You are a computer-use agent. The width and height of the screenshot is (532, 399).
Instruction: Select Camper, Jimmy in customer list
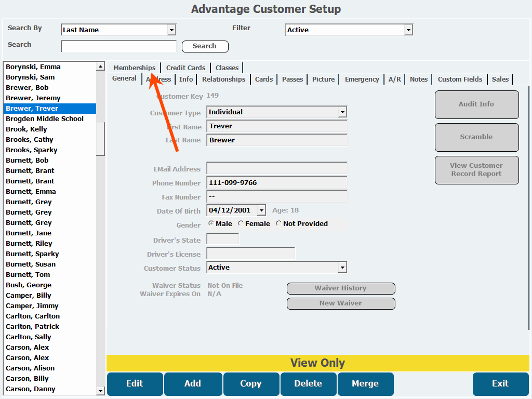click(x=50, y=305)
